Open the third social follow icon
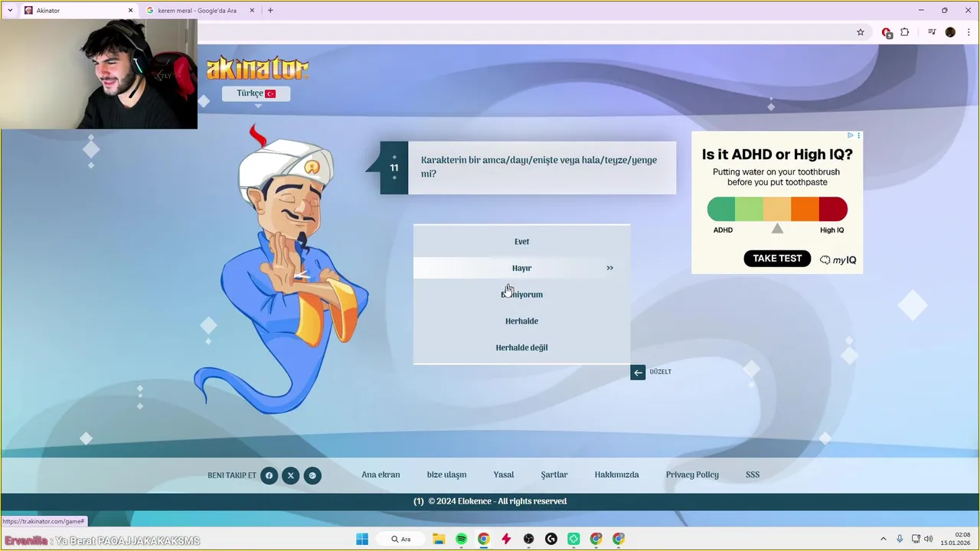This screenshot has width=980, height=551. pos(312,475)
